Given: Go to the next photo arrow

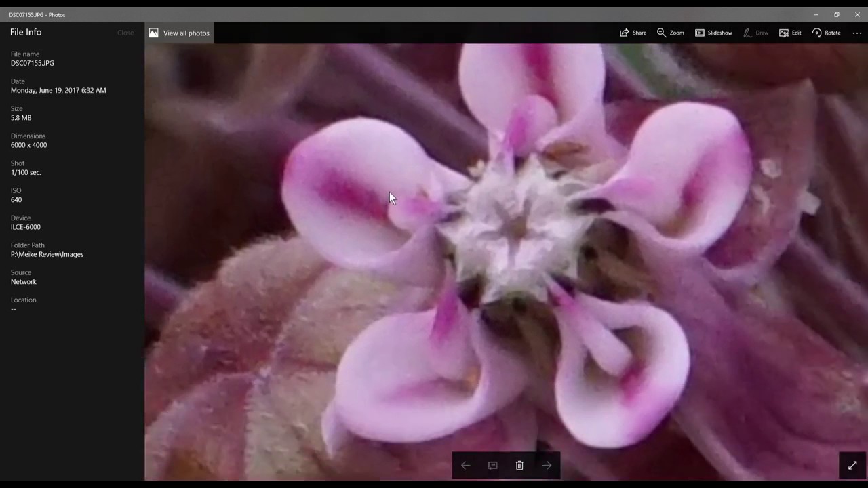Looking at the screenshot, I should [x=547, y=465].
